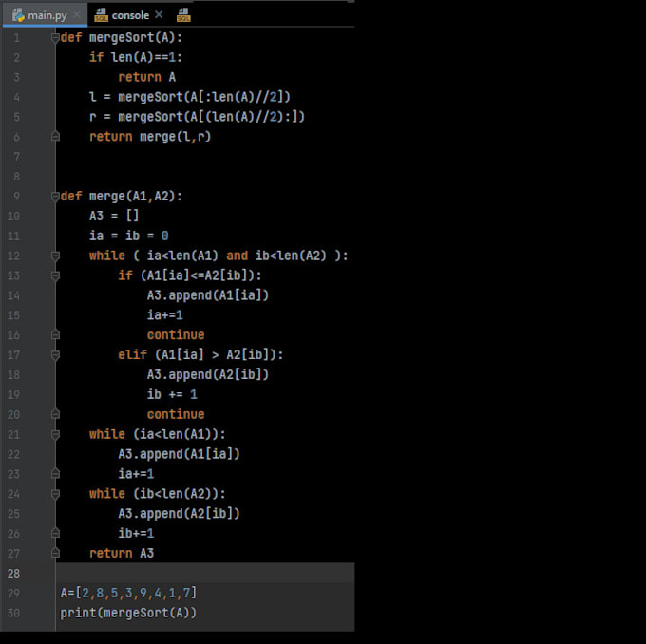
Task: Collapse the while loop fold on line 12
Action: tap(55, 256)
